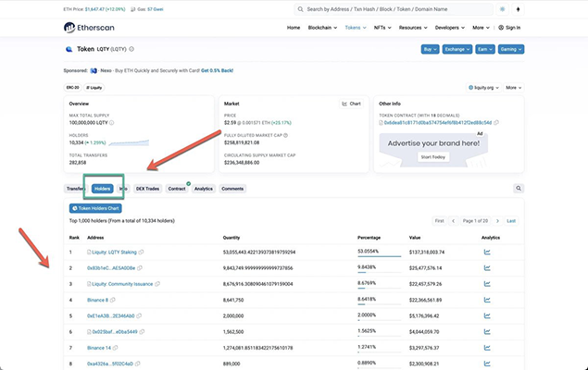Copy the Liquity: Community Issuance address

157,284
